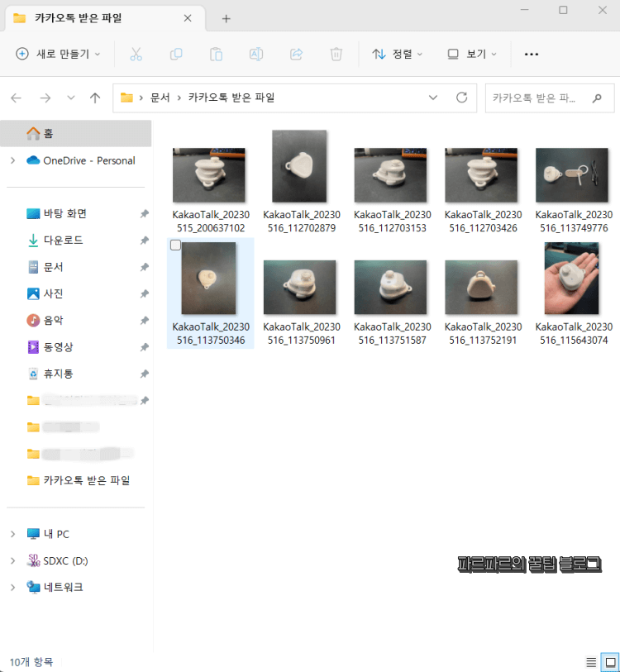Select 홈 in navigation pane
The width and height of the screenshot is (620, 672).
click(76, 133)
